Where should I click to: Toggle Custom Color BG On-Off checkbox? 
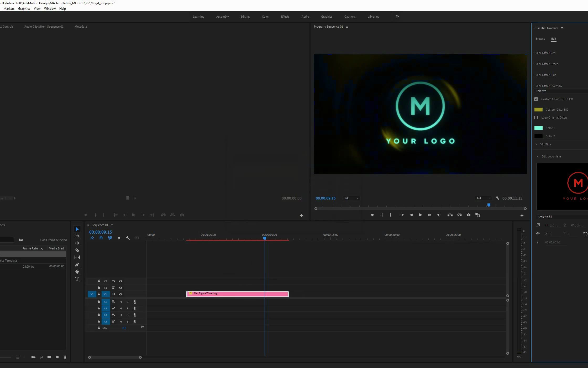point(536,99)
